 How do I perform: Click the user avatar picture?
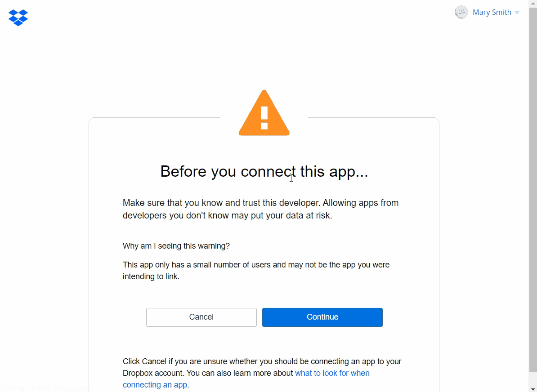click(x=461, y=12)
